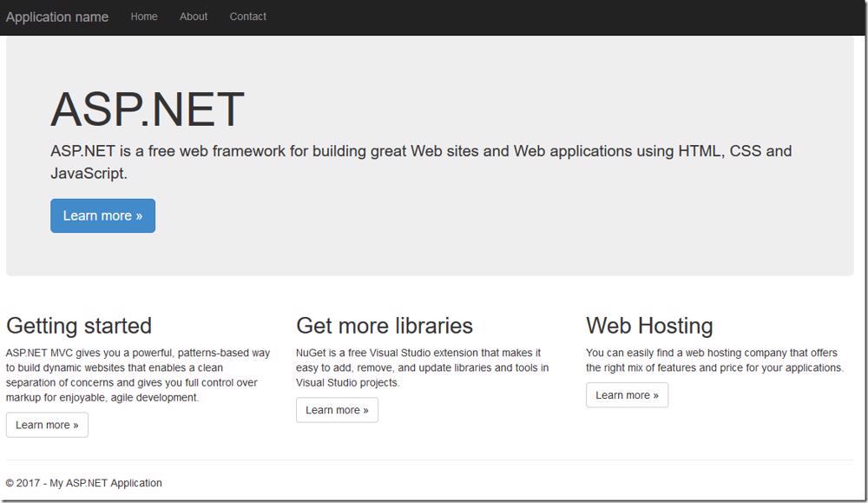This screenshot has height=503, width=868.
Task: Click the Application name brand link
Action: (x=57, y=17)
